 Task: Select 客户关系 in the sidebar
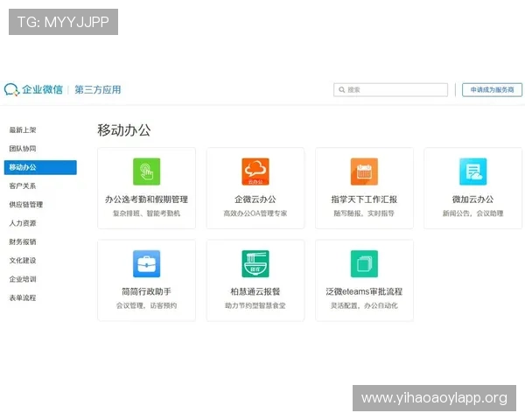point(23,185)
